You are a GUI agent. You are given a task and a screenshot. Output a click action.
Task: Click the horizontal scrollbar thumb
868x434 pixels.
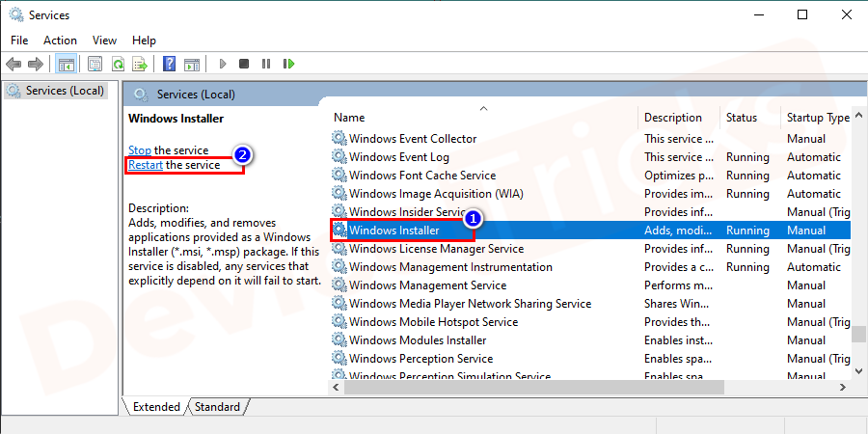[533, 388]
